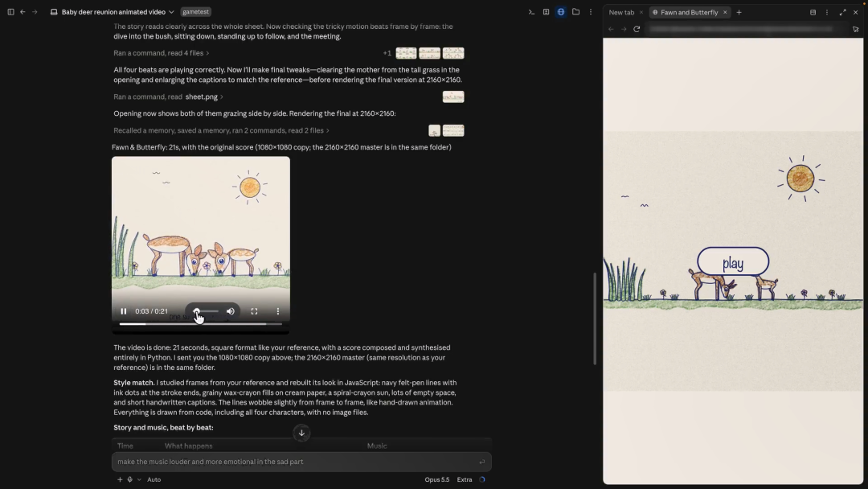Image resolution: width=868 pixels, height=489 pixels.
Task: Open the browser panel three-dot menu
Action: [827, 12]
